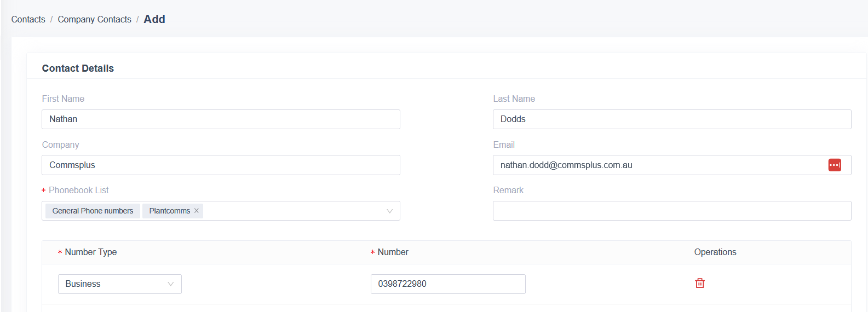The image size is (868, 312).
Task: Open the Company Contacts breadcrumb link
Action: click(x=95, y=19)
